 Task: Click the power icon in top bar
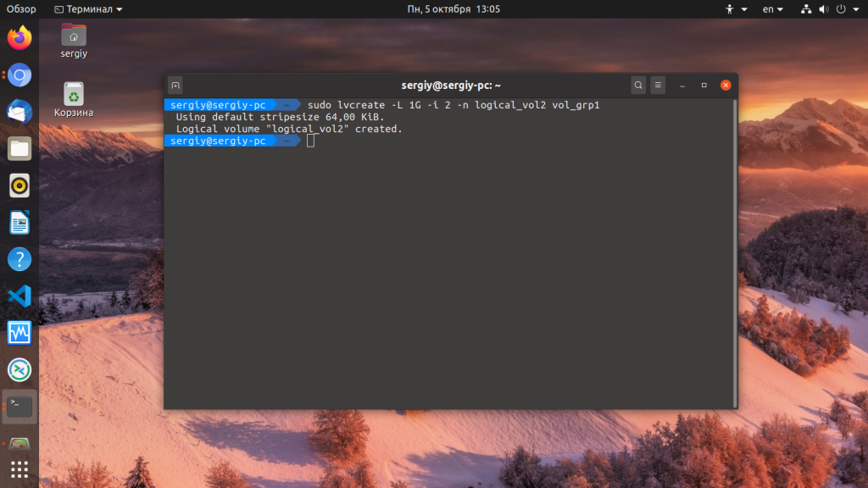[841, 8]
